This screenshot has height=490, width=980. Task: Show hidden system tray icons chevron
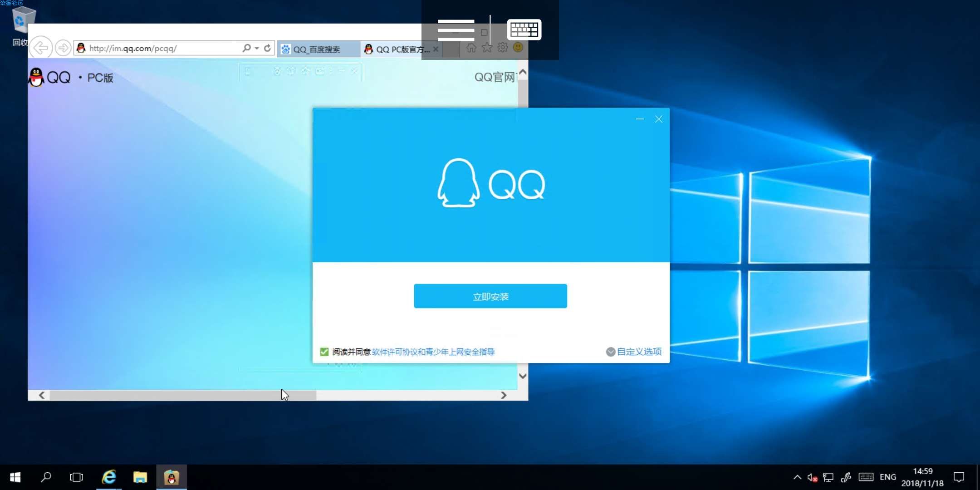[797, 477]
